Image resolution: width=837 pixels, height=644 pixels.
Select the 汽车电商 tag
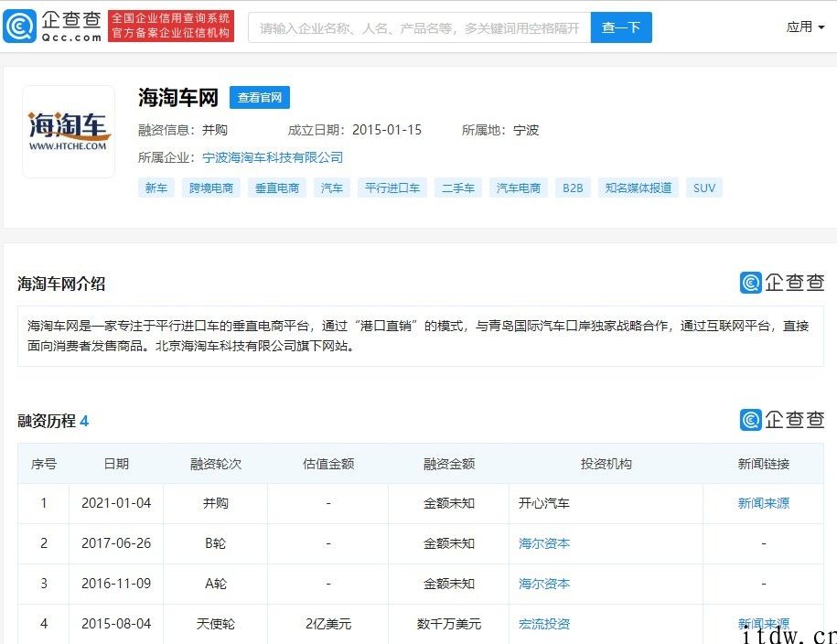click(519, 188)
